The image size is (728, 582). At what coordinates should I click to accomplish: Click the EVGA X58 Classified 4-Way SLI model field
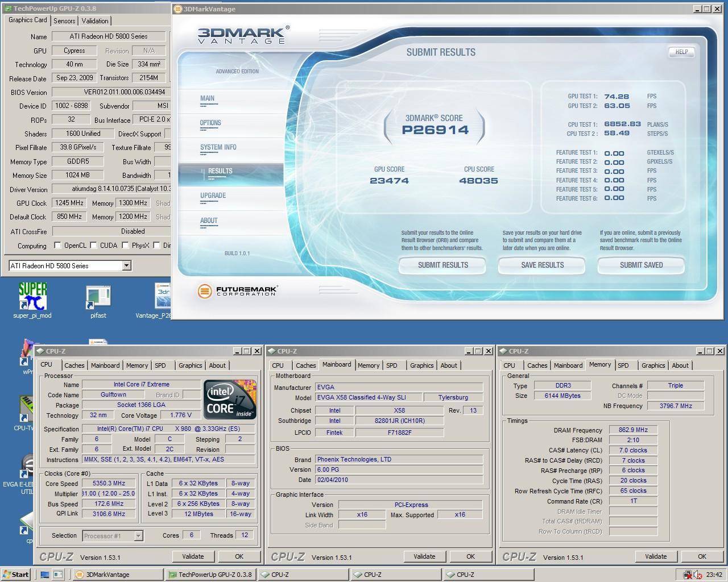pyautogui.click(x=369, y=397)
